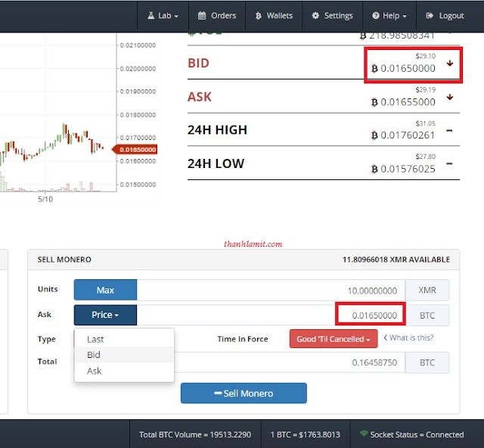This screenshot has height=448, width=484.
Task: Click the ASK down arrow icon
Action: (x=450, y=97)
